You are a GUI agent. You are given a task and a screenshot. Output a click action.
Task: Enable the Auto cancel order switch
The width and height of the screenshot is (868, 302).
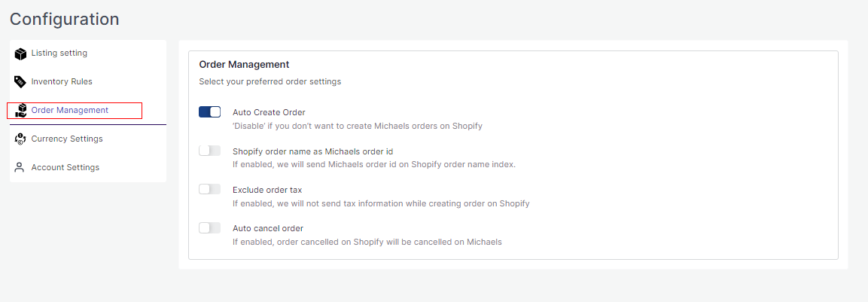(x=209, y=227)
